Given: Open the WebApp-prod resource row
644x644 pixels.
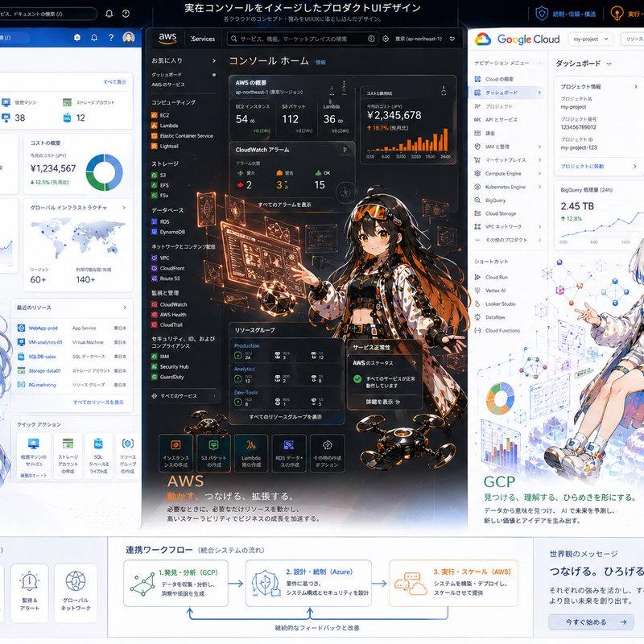Looking at the screenshot, I should click(x=72, y=328).
